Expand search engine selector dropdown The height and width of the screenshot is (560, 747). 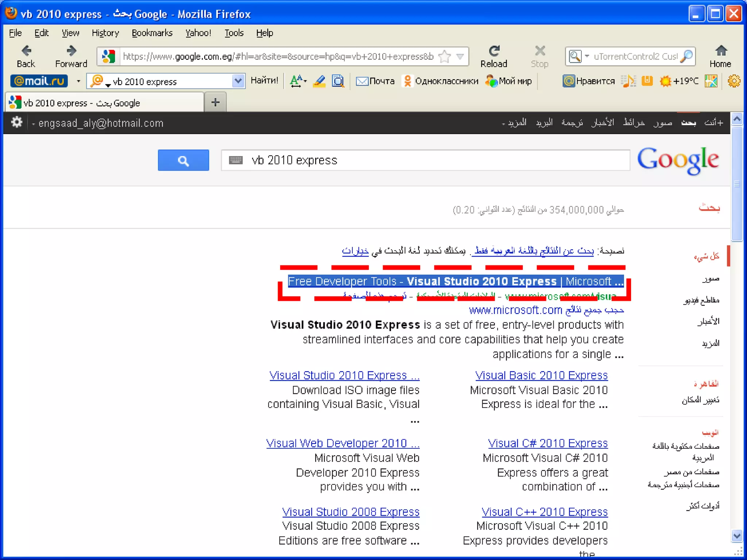click(587, 57)
